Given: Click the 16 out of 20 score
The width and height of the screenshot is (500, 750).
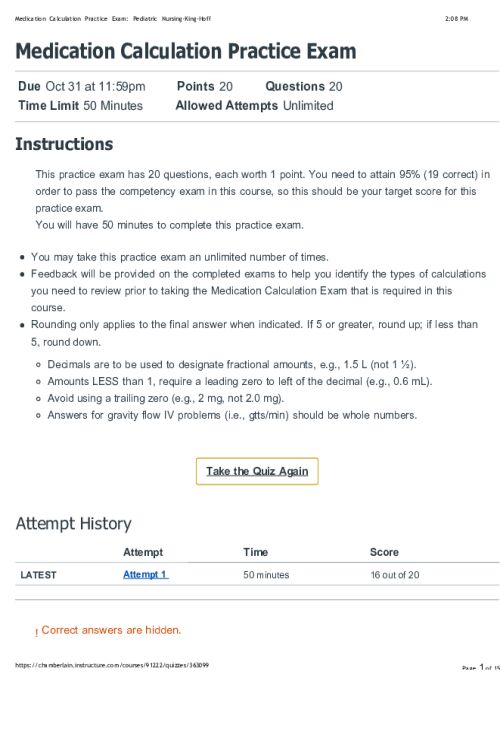Looking at the screenshot, I should pos(395,574).
